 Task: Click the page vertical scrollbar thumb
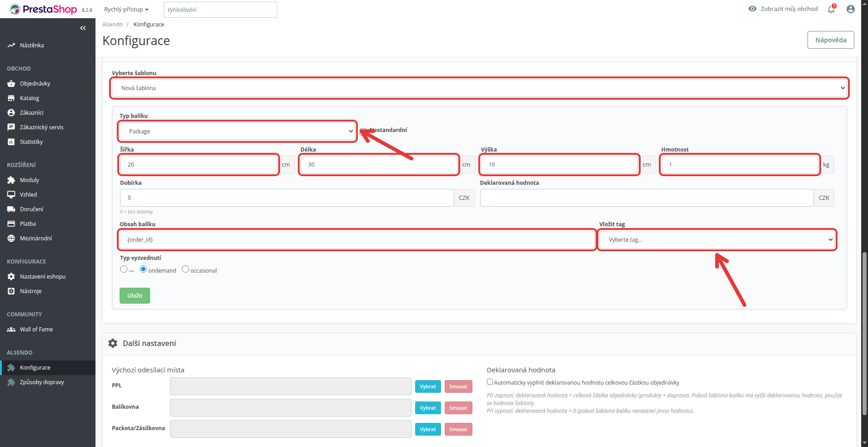864,334
